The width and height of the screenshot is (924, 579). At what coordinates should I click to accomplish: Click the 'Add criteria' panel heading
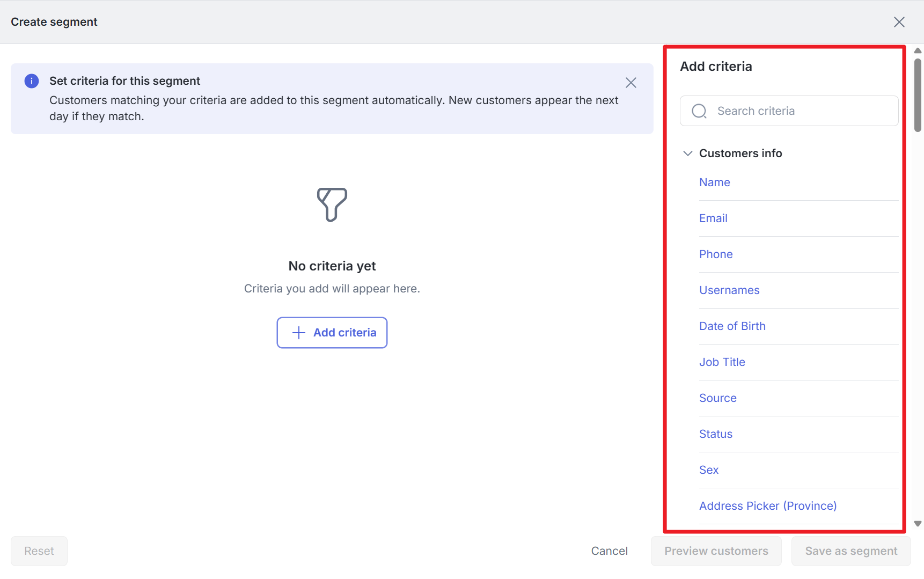point(716,67)
